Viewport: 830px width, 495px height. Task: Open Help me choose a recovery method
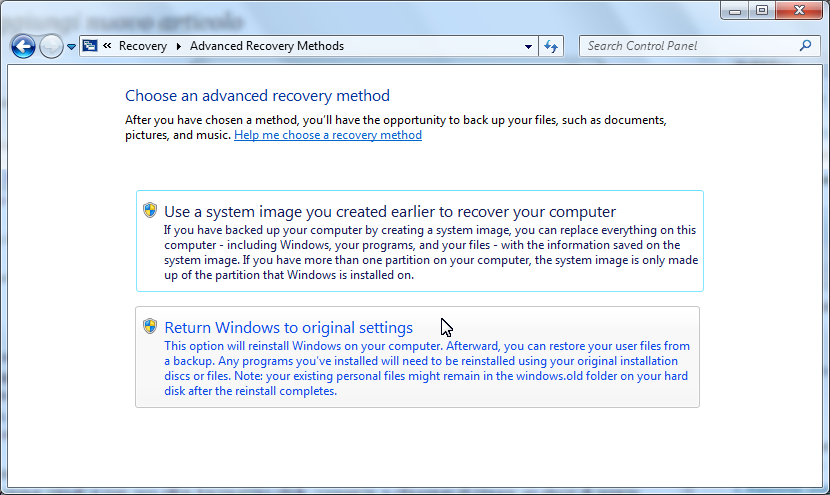(x=328, y=135)
